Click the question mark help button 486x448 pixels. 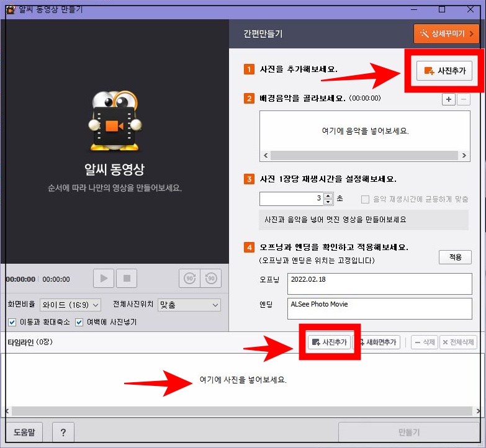(63, 432)
